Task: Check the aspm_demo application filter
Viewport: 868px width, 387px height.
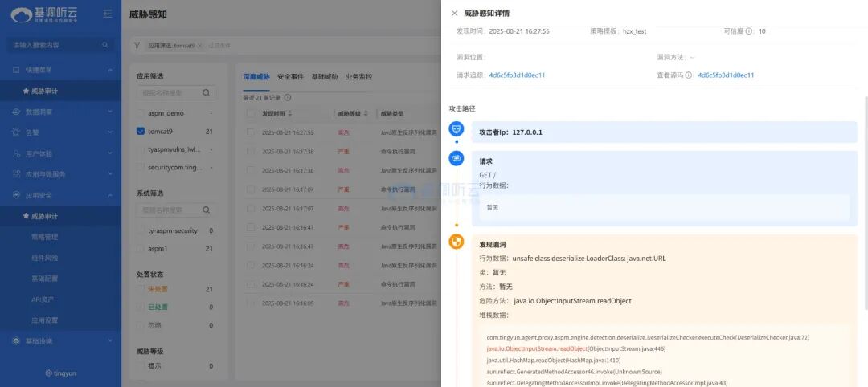Action: pyautogui.click(x=141, y=113)
